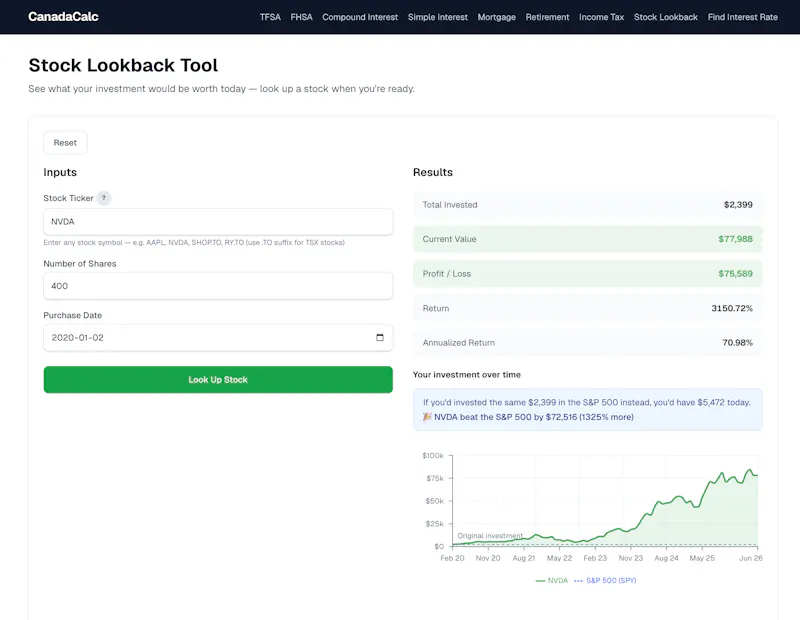
Task: Click the 'Aug 24' axis label
Action: 666,558
